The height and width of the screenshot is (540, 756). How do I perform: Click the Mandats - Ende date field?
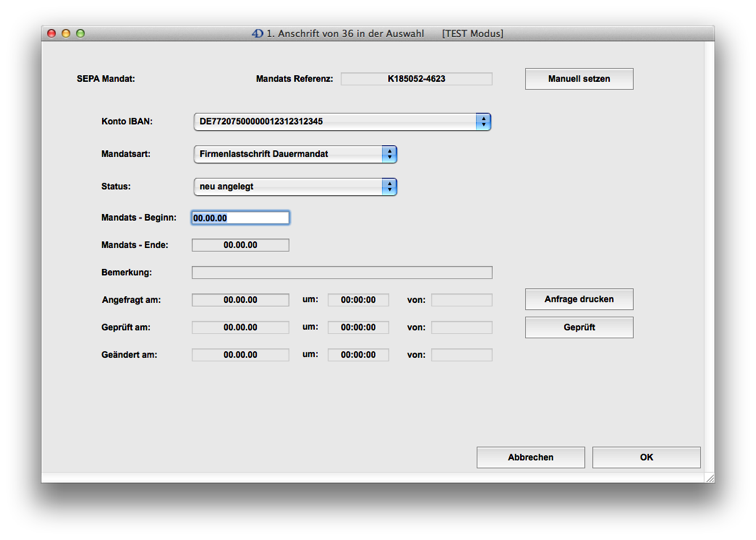(240, 245)
